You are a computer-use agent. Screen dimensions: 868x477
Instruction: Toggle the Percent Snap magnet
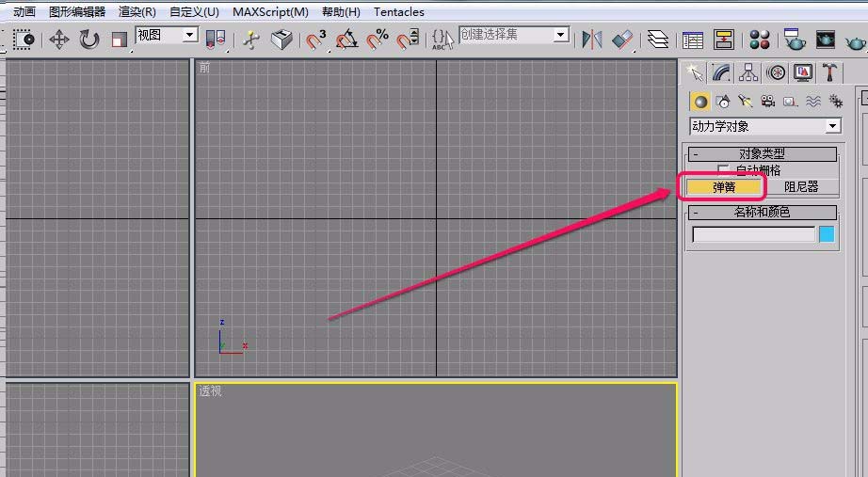pos(378,40)
